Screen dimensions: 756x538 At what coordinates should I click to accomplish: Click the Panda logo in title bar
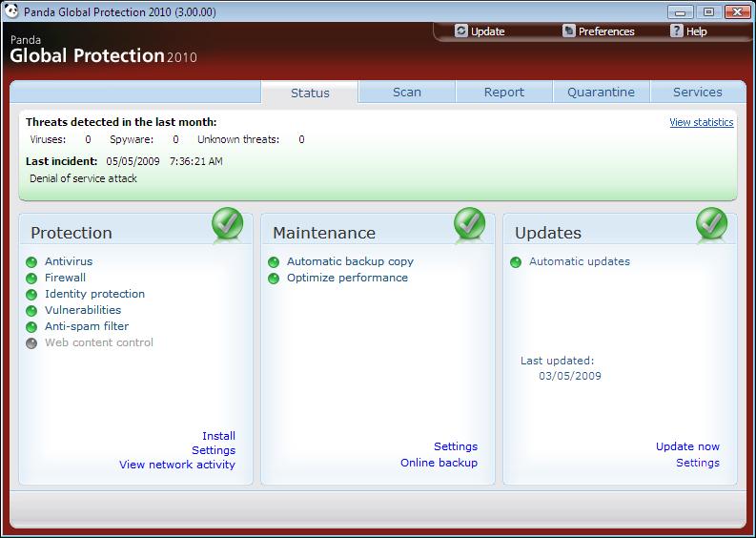click(10, 11)
